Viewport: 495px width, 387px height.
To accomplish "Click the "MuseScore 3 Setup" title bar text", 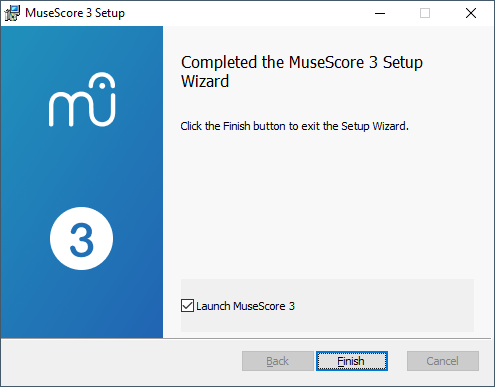I will click(75, 13).
